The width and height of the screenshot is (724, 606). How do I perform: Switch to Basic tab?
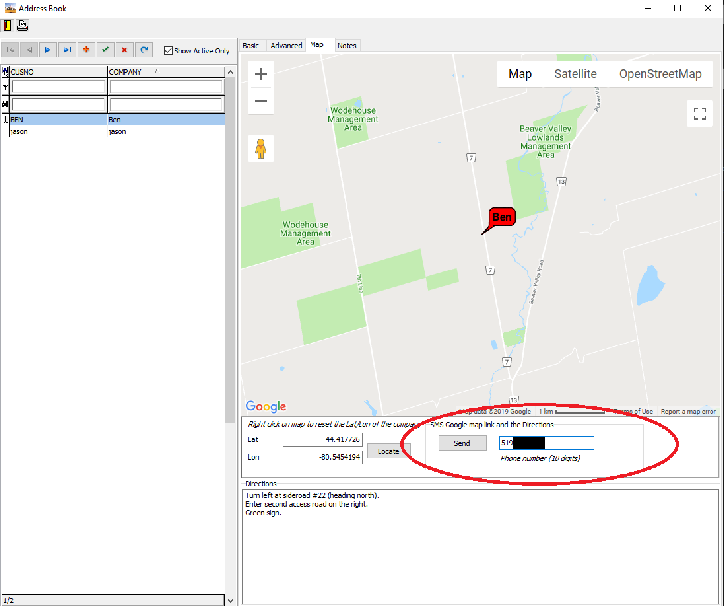(251, 45)
